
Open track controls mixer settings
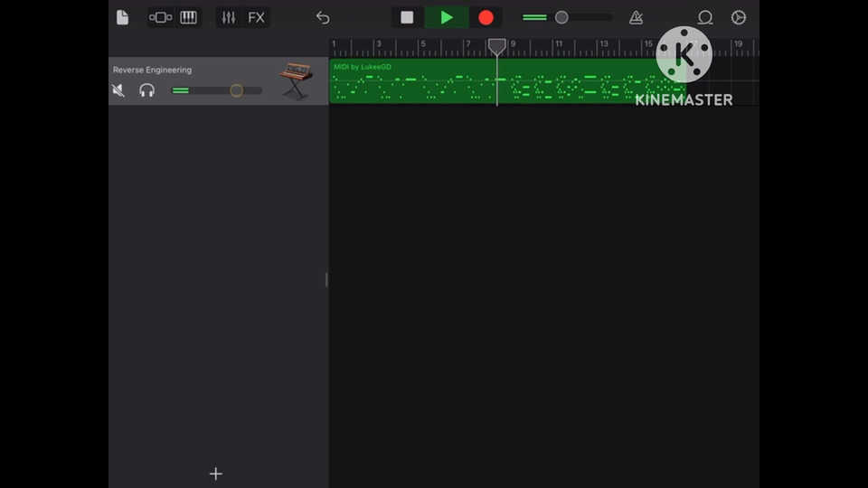(229, 18)
